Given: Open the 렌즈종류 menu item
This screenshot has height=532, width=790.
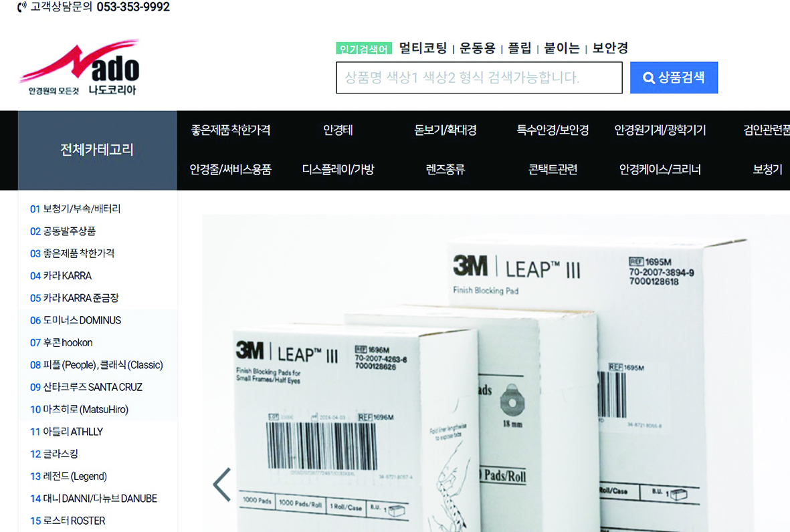Looking at the screenshot, I should 446,170.
